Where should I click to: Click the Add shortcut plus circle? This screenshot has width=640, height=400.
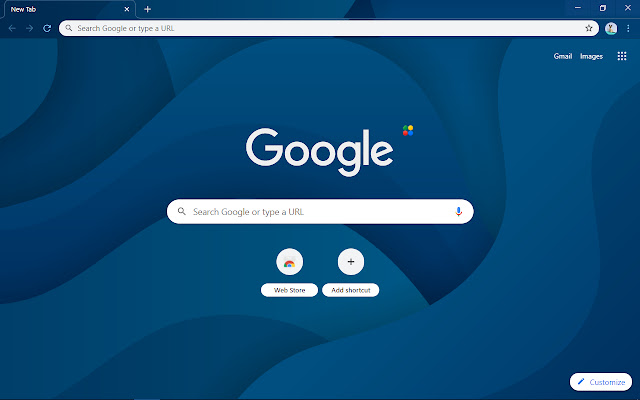[x=351, y=262]
